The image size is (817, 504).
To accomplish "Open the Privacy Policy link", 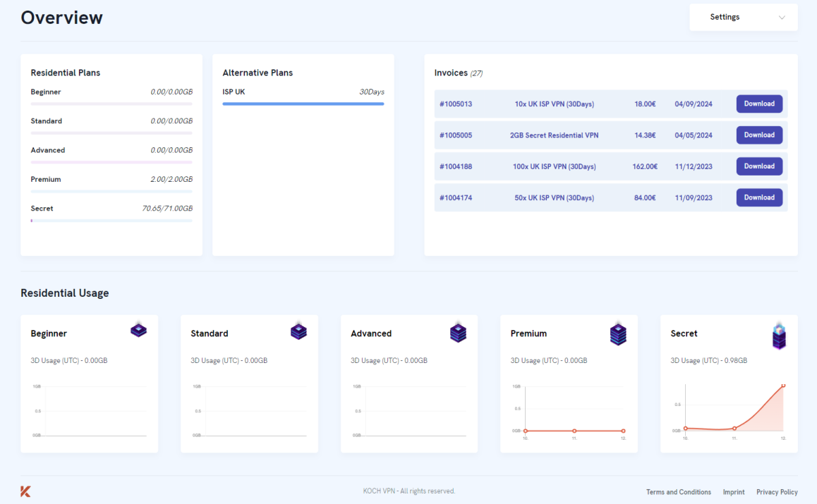I will [x=777, y=492].
